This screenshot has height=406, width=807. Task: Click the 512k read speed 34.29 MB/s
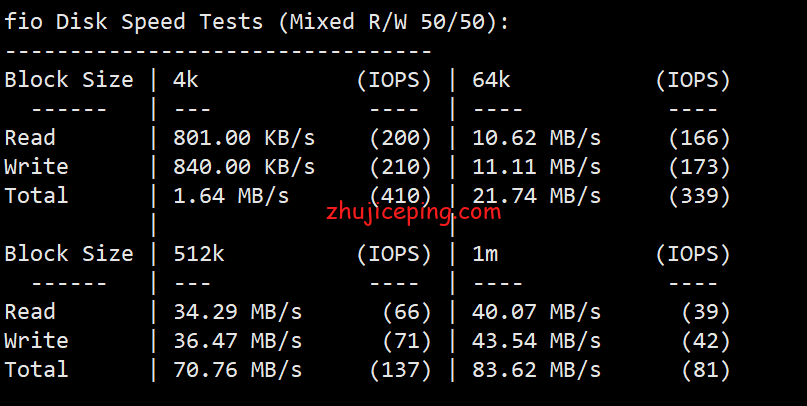pyautogui.click(x=238, y=312)
